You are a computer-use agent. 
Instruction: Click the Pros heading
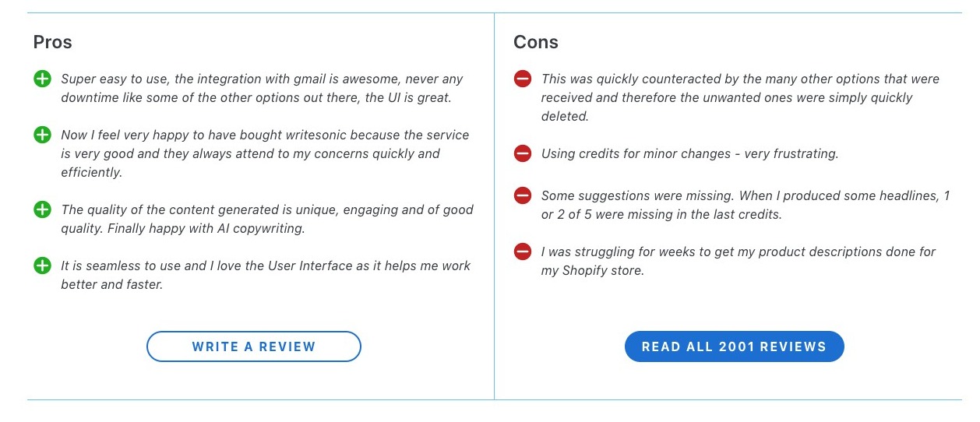[x=53, y=42]
